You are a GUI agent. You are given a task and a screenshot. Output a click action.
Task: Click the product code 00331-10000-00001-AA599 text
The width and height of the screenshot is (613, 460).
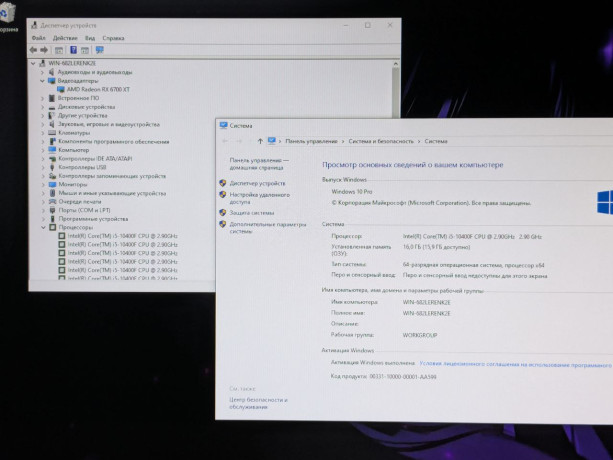click(x=403, y=377)
